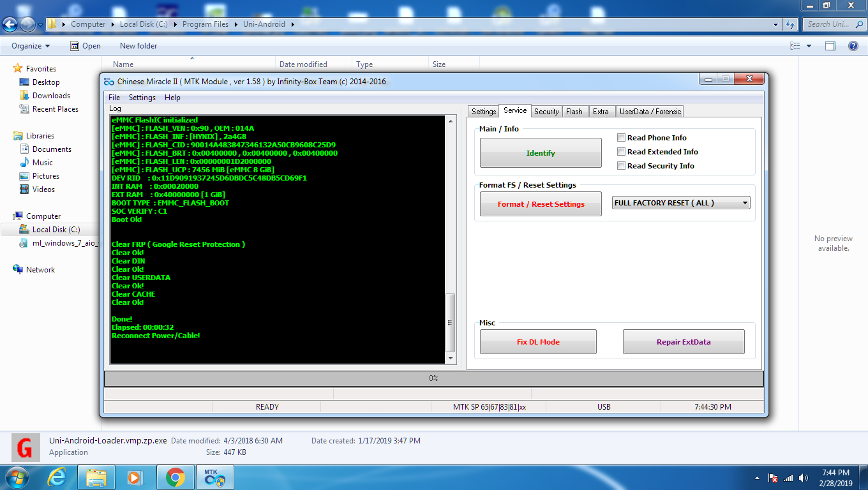Viewport: 868px width, 490px height.
Task: Open view options dropdown arrow
Action: pyautogui.click(x=809, y=46)
